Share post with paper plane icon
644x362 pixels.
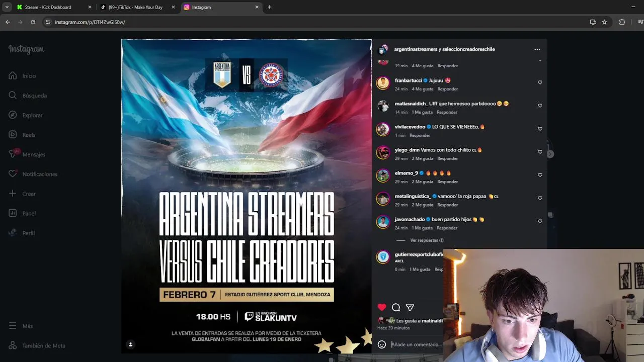(x=410, y=307)
